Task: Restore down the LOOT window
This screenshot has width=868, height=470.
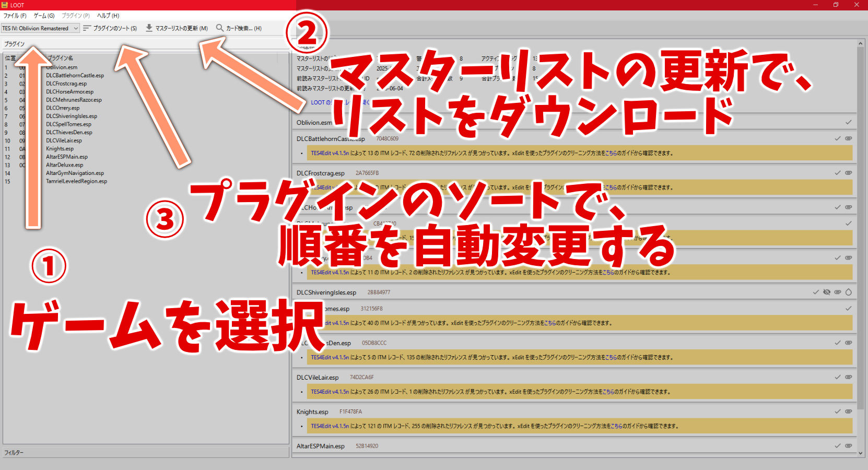Action: coord(836,5)
